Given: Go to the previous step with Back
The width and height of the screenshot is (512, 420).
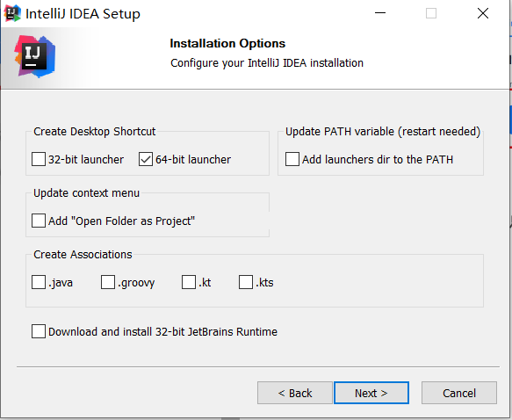Looking at the screenshot, I should 295,393.
